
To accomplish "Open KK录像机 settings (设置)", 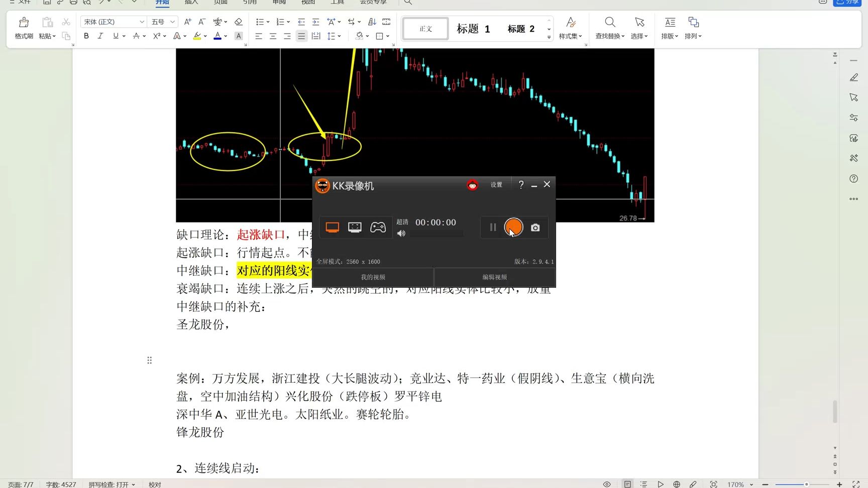I will pyautogui.click(x=496, y=185).
